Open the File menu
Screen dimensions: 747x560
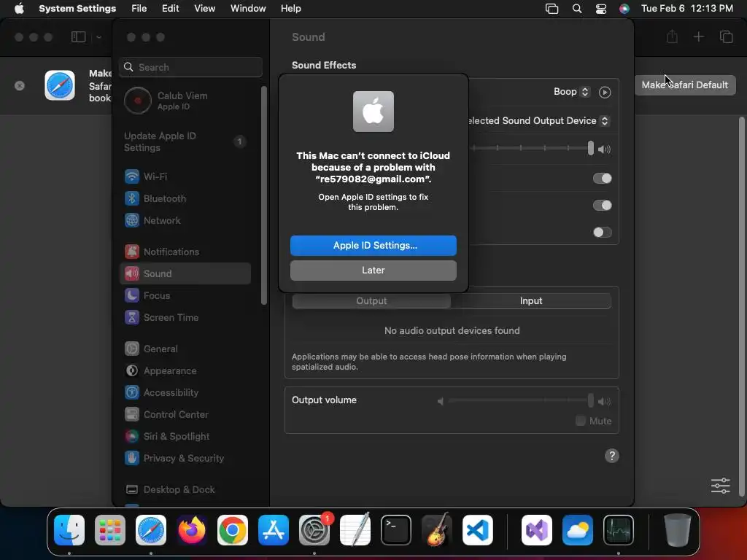tap(139, 9)
